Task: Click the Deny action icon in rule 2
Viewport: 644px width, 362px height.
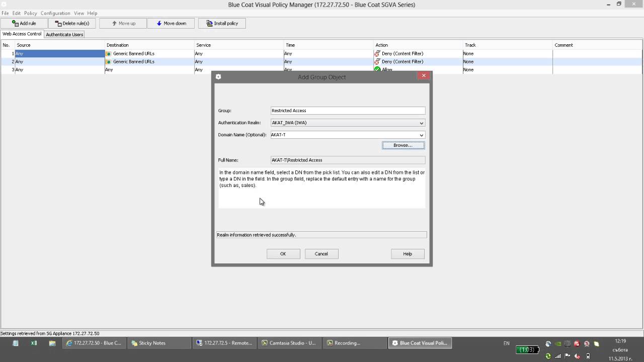Action: coord(377,61)
